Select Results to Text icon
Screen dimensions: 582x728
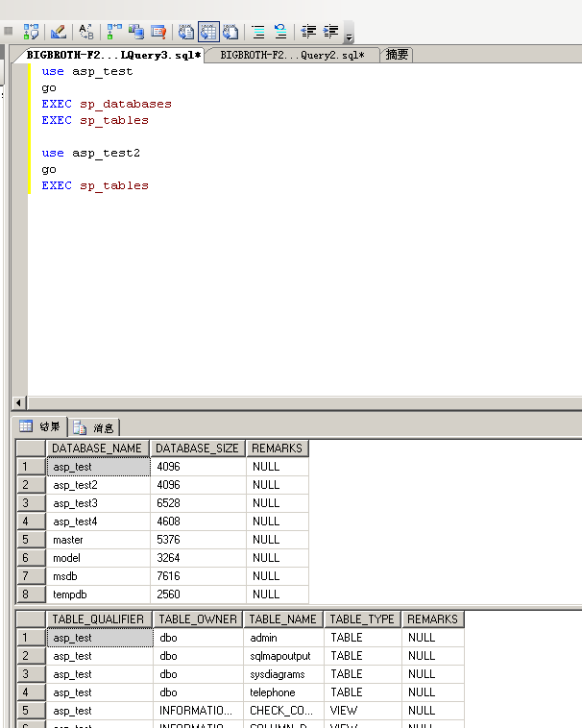click(x=186, y=32)
